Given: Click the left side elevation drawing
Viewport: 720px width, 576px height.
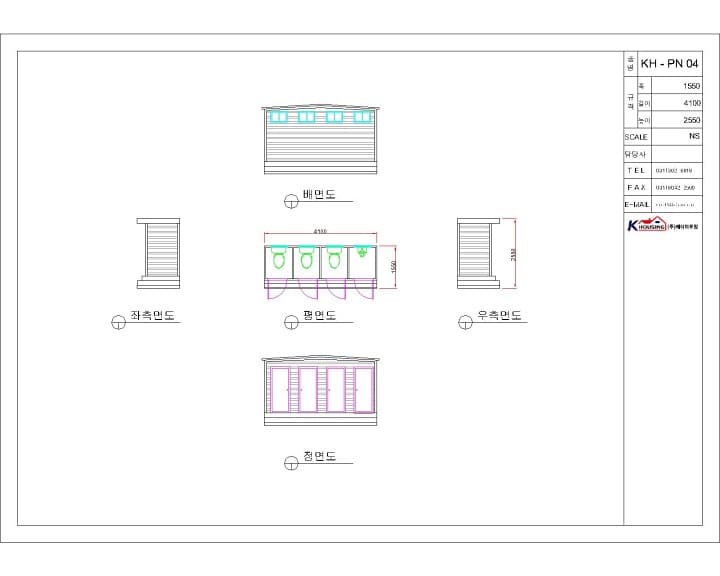Looking at the screenshot, I should pyautogui.click(x=158, y=254).
